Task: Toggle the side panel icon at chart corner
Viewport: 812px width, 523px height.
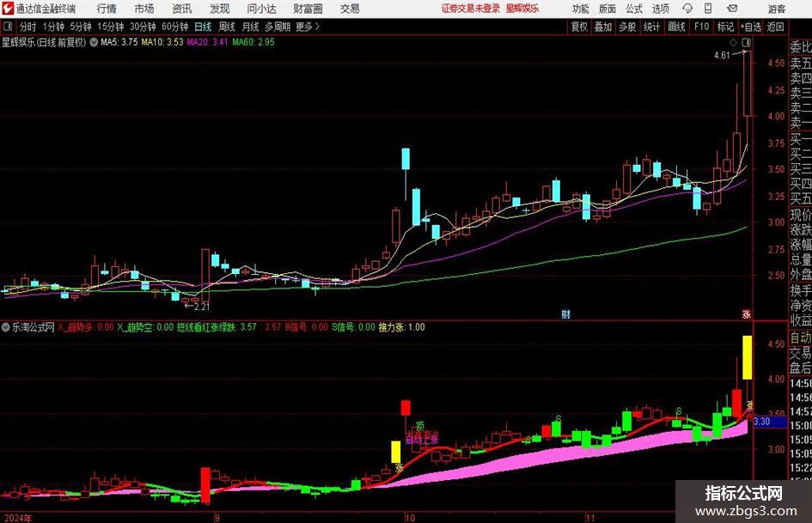Action: 746,42
